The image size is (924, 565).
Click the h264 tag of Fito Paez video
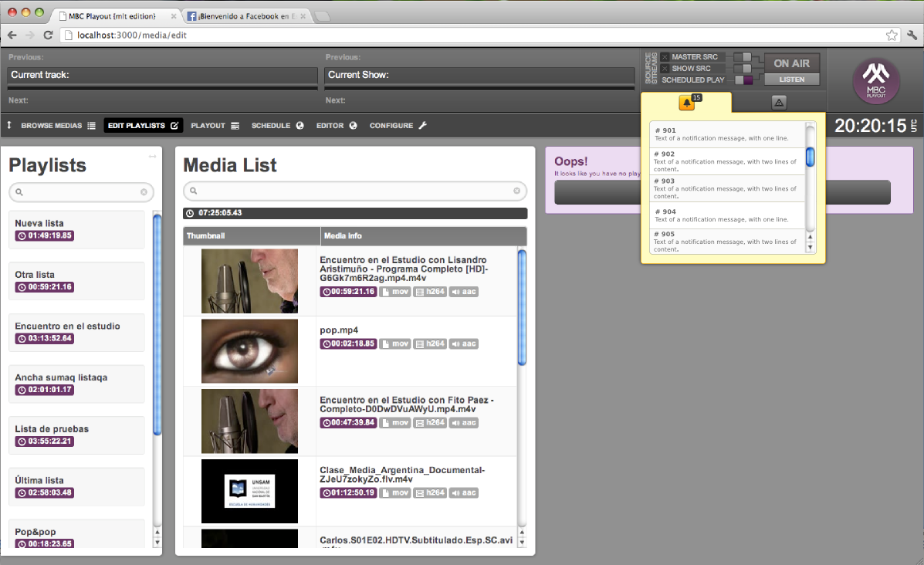[430, 422]
